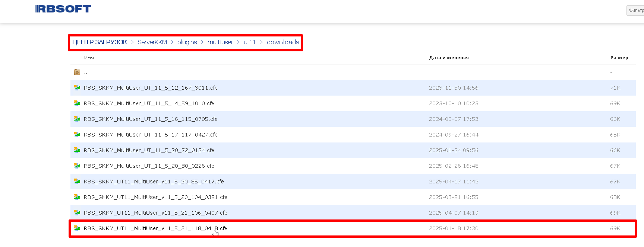The height and width of the screenshot is (247, 644).
Task: Click date 2025-04-17 11:42
Action: [454, 182]
